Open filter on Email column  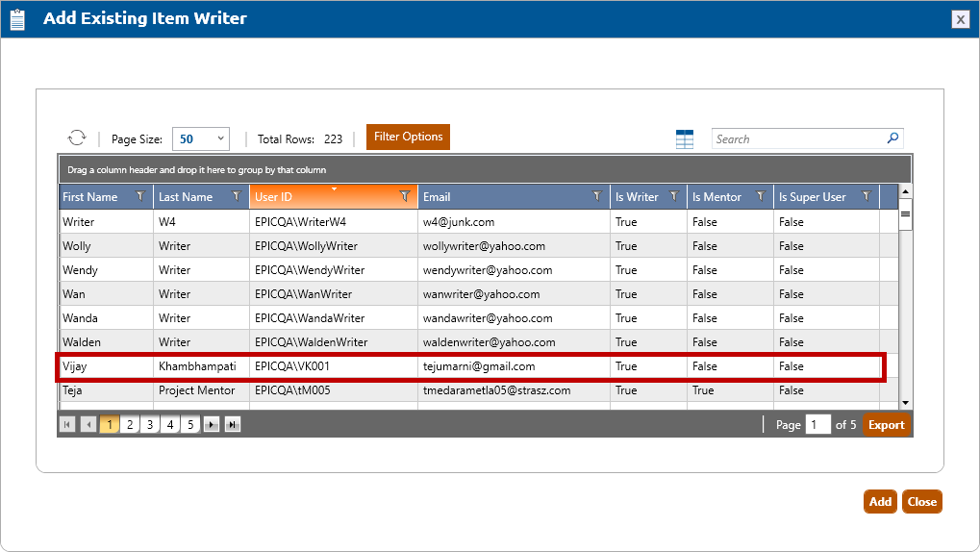click(597, 196)
